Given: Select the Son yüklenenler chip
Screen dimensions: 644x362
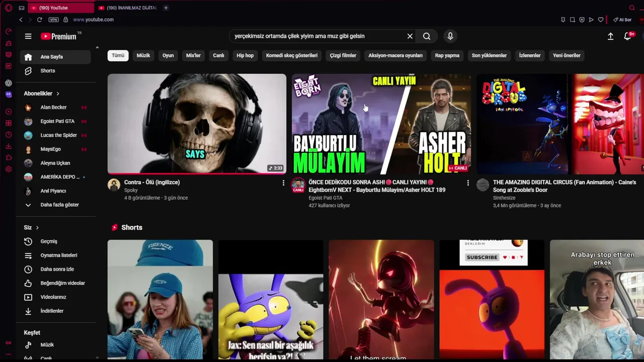Looking at the screenshot, I should (x=489, y=55).
